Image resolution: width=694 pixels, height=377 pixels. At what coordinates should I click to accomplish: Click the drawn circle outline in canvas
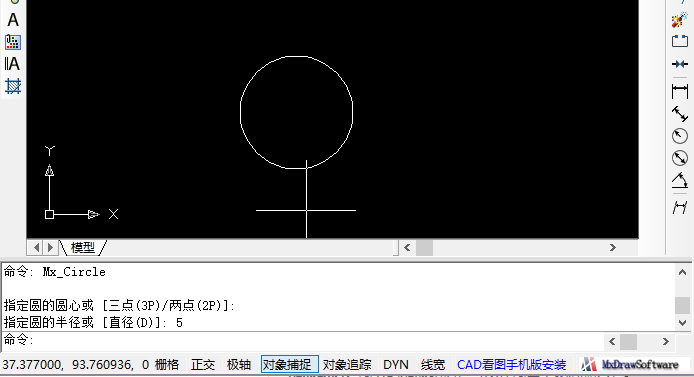pos(240,112)
